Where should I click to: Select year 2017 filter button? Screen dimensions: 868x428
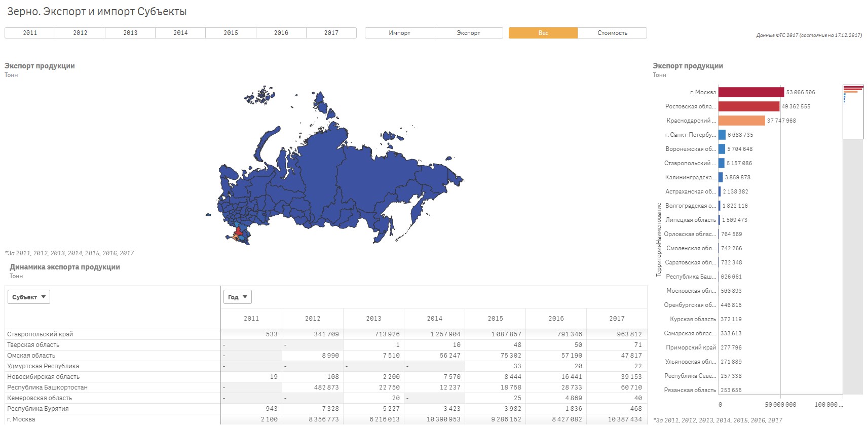point(331,33)
